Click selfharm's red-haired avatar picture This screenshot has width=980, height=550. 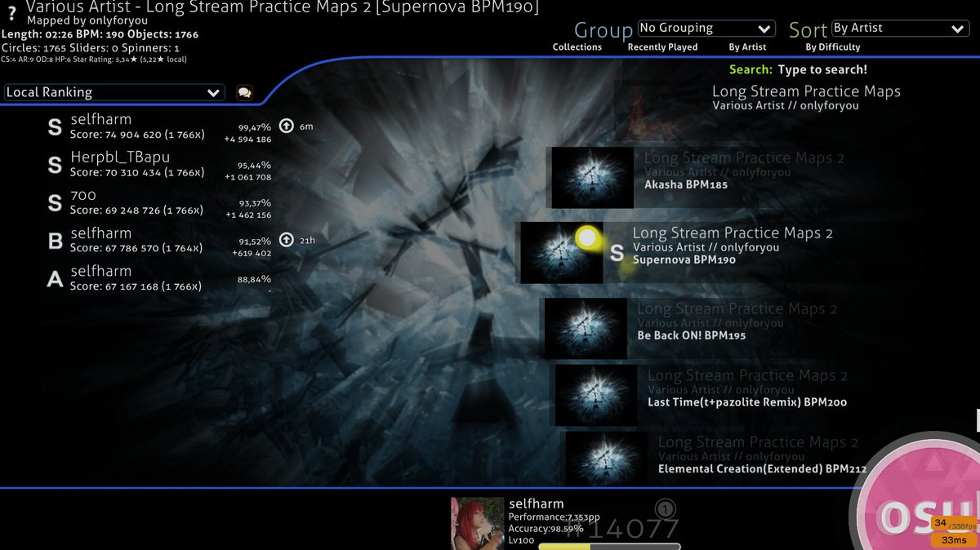pyautogui.click(x=478, y=524)
